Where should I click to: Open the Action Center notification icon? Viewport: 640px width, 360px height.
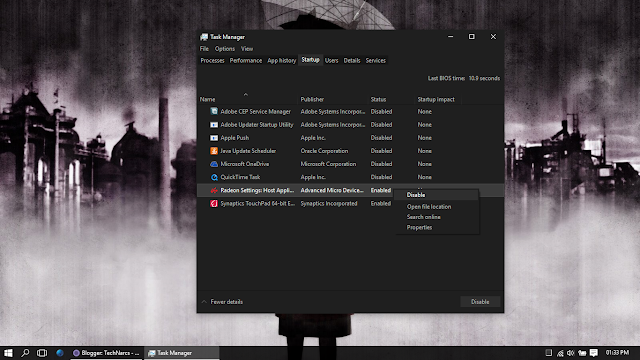[593, 353]
